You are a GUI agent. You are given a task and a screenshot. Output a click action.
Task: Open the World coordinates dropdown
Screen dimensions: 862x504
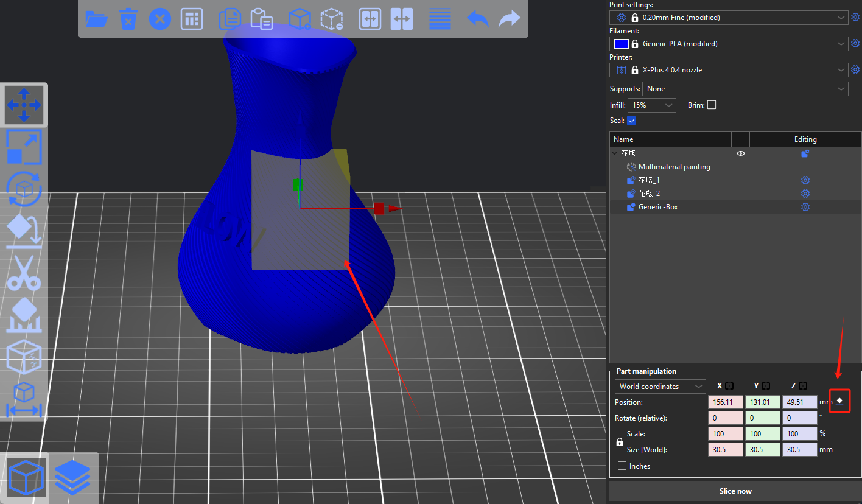[660, 387]
